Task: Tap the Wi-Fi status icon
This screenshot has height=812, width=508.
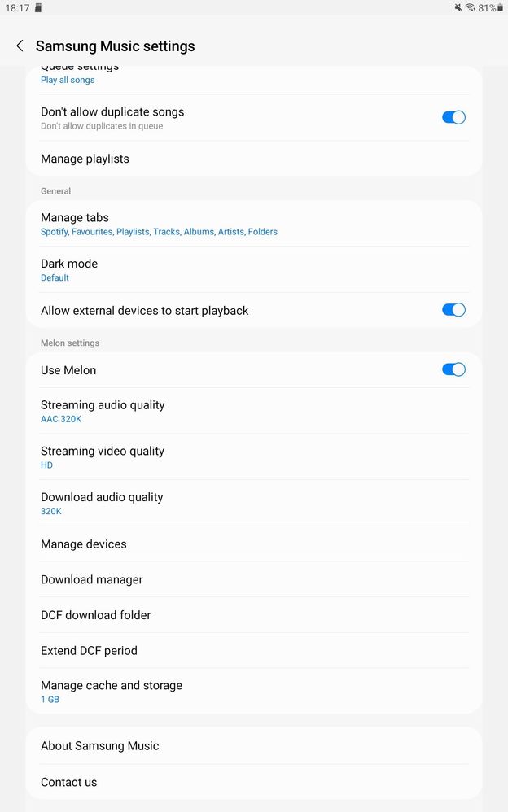Action: (x=471, y=7)
